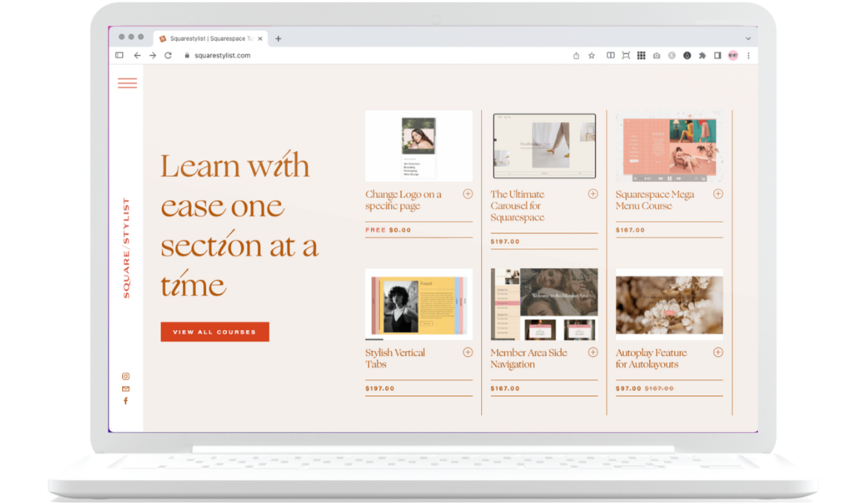Expand the tab search chevron in tab strip
This screenshot has width=867, height=504.
(749, 39)
